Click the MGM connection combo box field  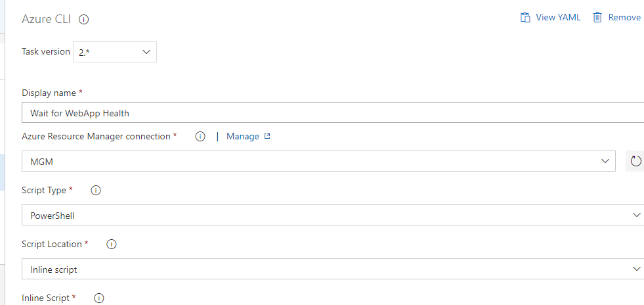[309, 161]
